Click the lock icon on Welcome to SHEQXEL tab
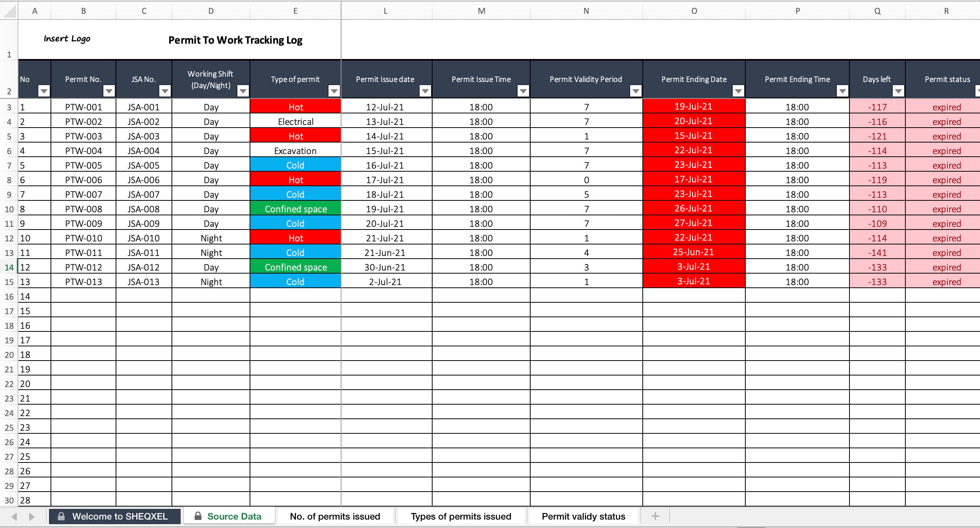980x528 pixels. [x=62, y=516]
